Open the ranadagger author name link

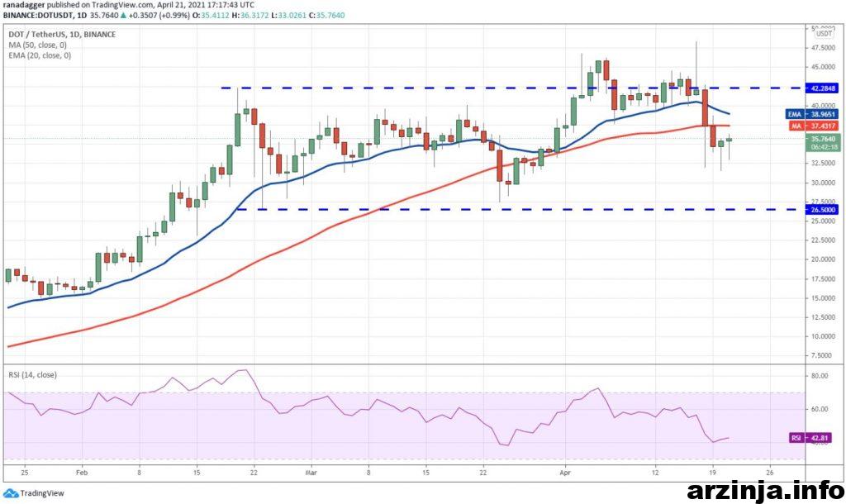[22, 4]
